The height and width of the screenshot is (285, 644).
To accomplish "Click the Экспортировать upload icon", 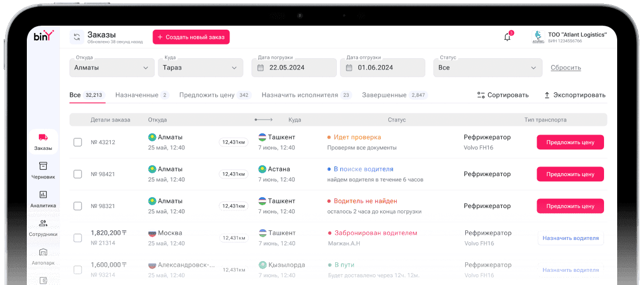I will click(547, 95).
